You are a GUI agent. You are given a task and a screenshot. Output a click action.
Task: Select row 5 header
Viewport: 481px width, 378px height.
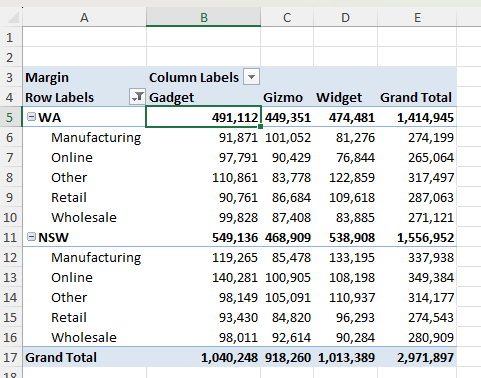[x=11, y=117]
